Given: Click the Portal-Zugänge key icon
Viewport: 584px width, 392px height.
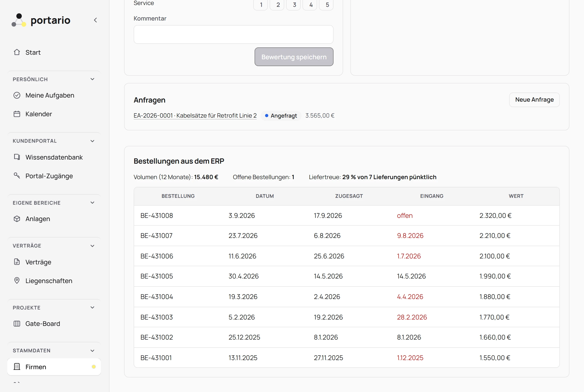Looking at the screenshot, I should coord(17,175).
